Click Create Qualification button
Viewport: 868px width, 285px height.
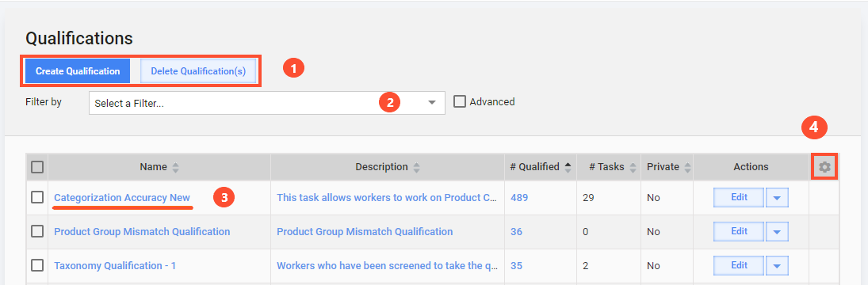(78, 71)
